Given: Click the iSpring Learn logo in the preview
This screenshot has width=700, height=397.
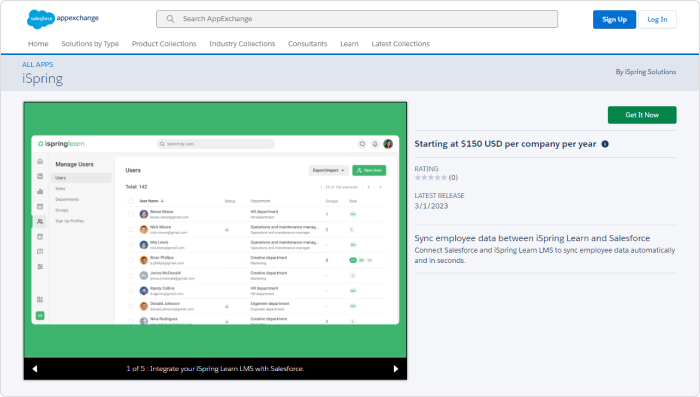Looking at the screenshot, I should click(x=61, y=144).
